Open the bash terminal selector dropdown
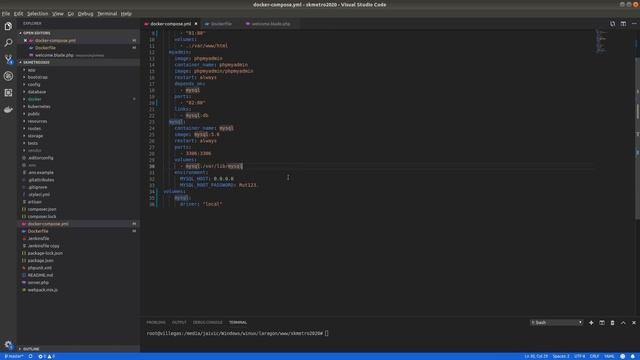The height and width of the screenshot is (360, 640). [x=556, y=322]
